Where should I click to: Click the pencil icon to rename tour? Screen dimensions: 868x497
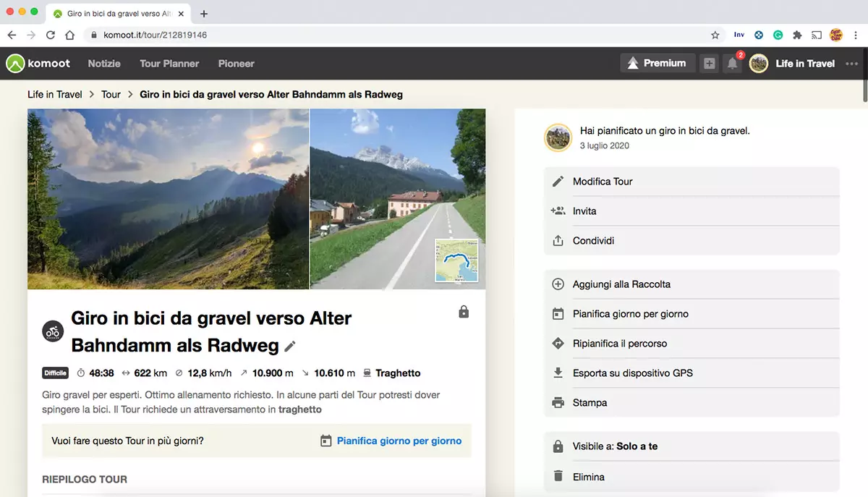coord(290,347)
